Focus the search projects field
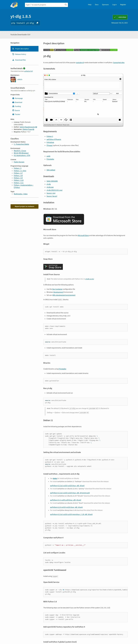This screenshot has width=138, height=644. tap(45, 5)
